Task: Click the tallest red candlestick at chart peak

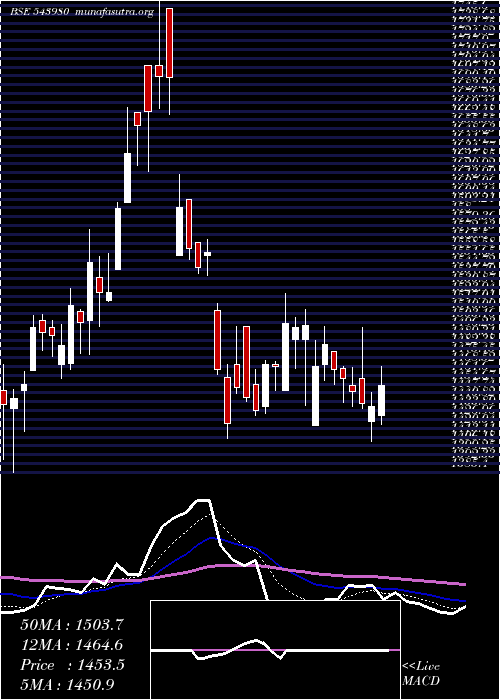Action: [x=169, y=43]
